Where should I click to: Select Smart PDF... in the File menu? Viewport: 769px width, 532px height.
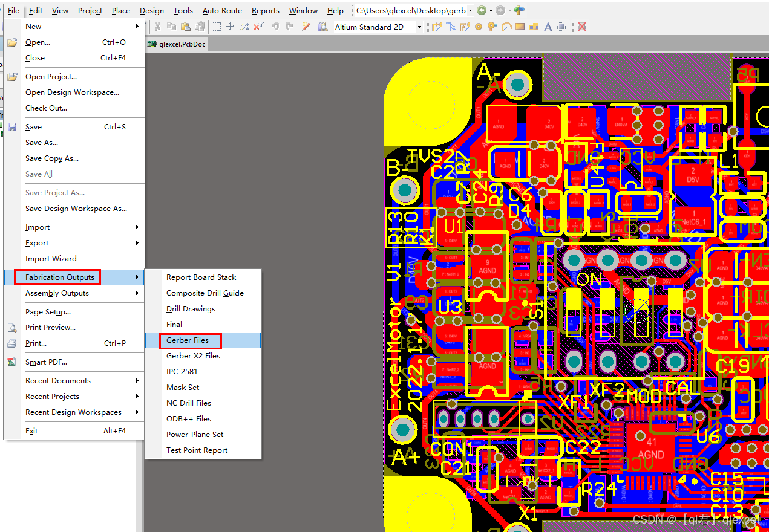(x=74, y=362)
